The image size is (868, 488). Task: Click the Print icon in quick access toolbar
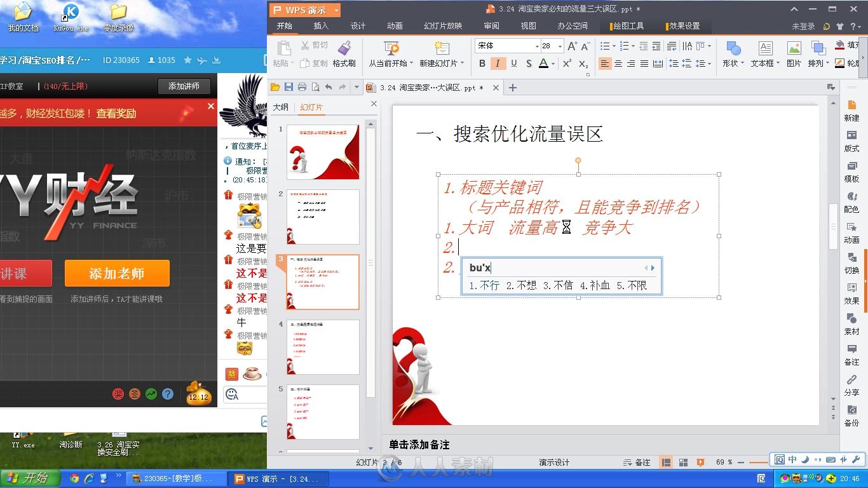point(302,88)
